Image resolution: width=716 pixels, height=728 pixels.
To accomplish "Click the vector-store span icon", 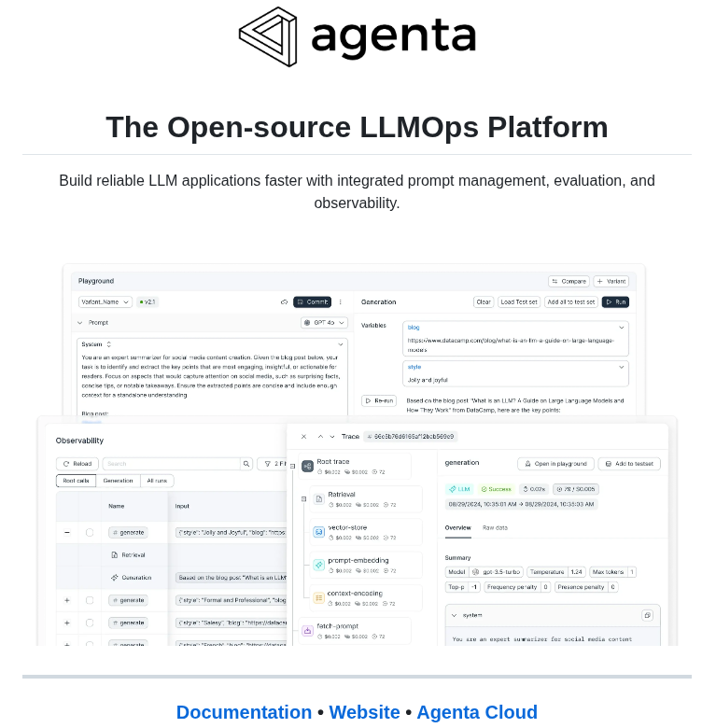I will [x=319, y=532].
